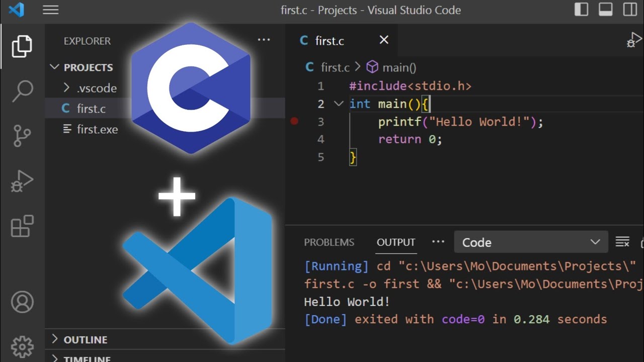Viewport: 644px width, 362px height.
Task: Click the closing brace on line 5
Action: 353,157
